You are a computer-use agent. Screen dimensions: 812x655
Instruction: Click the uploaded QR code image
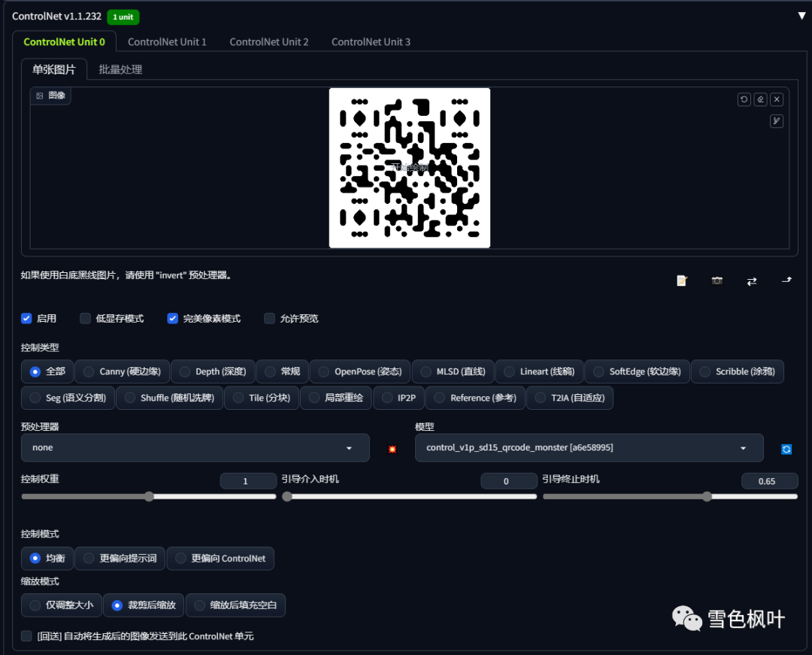[409, 168]
